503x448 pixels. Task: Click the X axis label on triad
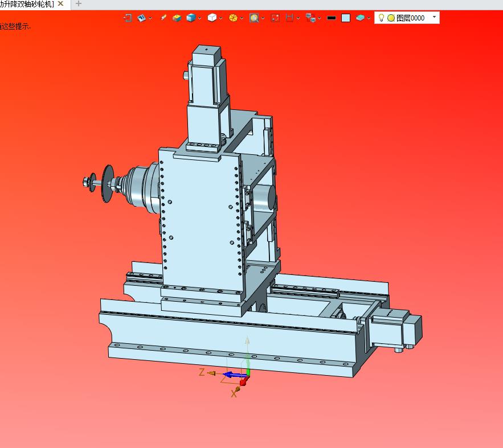coord(234,394)
